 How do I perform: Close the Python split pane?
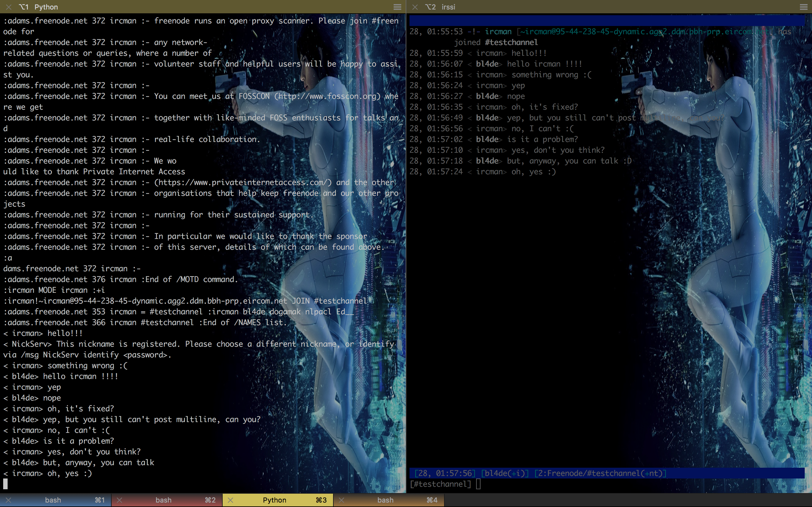click(x=9, y=7)
